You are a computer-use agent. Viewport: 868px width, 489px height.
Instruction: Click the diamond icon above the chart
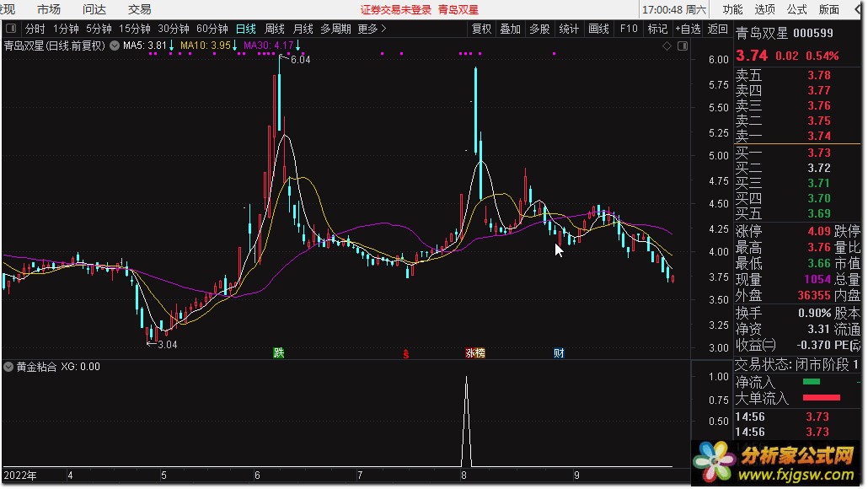(667, 46)
